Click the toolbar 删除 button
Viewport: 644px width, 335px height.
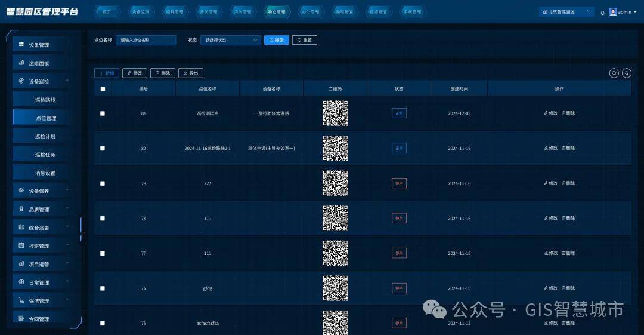pos(163,73)
